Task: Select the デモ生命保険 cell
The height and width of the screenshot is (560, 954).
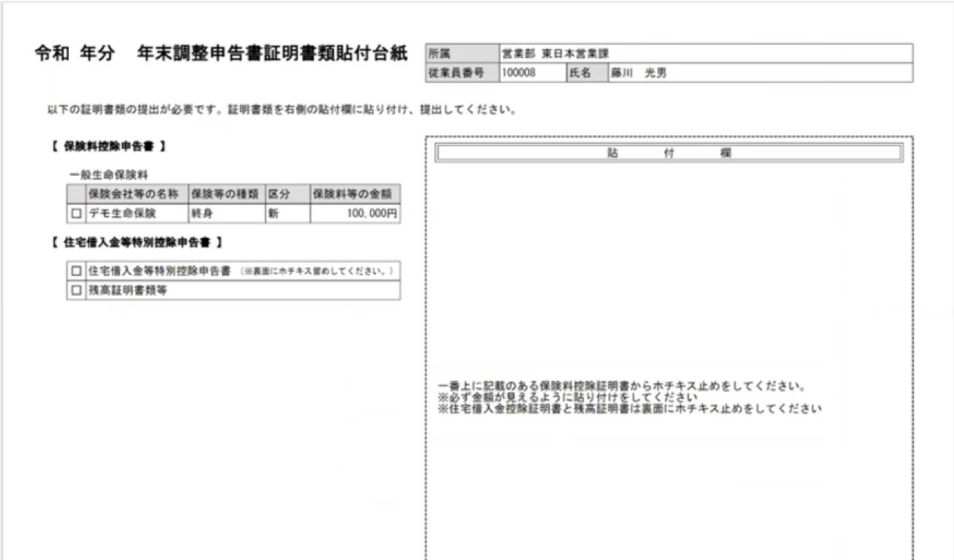Action: [136, 213]
